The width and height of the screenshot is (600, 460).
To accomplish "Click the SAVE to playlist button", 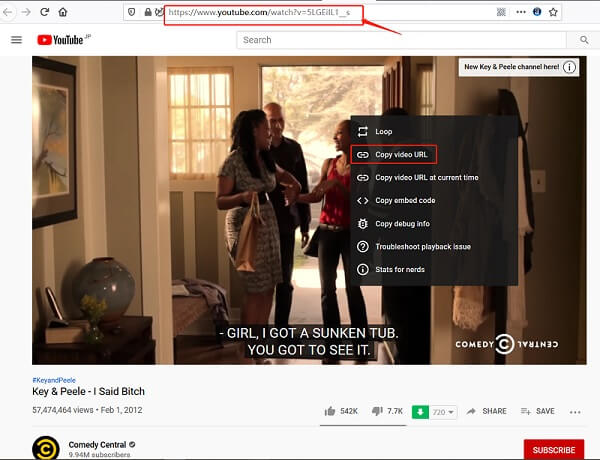I will [538, 411].
